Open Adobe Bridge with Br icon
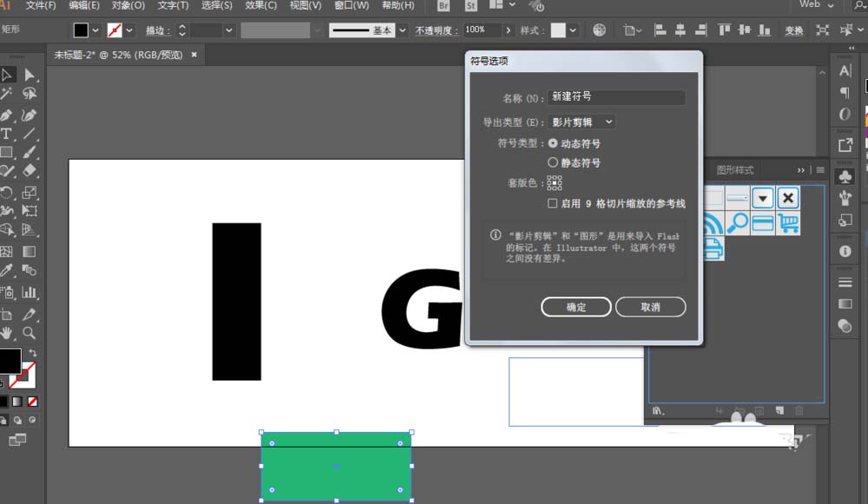Screen dimensions: 868x504 point(444,6)
